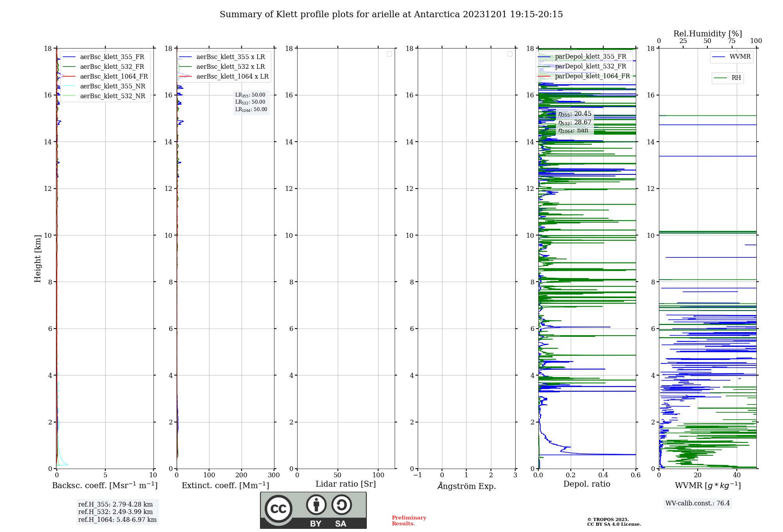The width and height of the screenshot is (783, 532).
Task: Click the aerBsc_klett_1064_FR legend entry
Action: coord(114,76)
